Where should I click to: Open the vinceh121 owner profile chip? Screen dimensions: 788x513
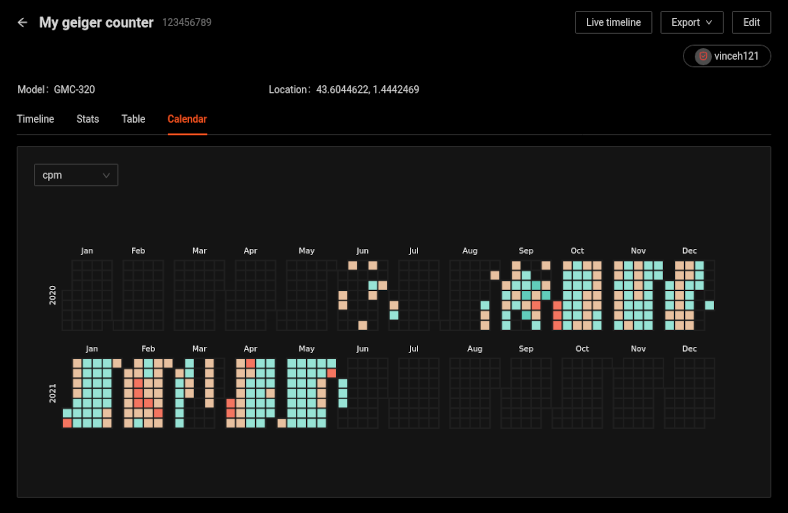727,56
